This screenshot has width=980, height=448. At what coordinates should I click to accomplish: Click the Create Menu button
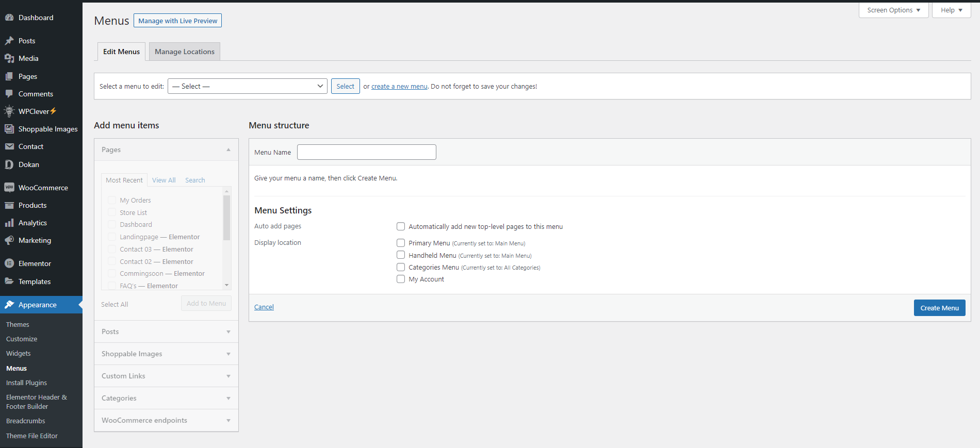(x=939, y=308)
